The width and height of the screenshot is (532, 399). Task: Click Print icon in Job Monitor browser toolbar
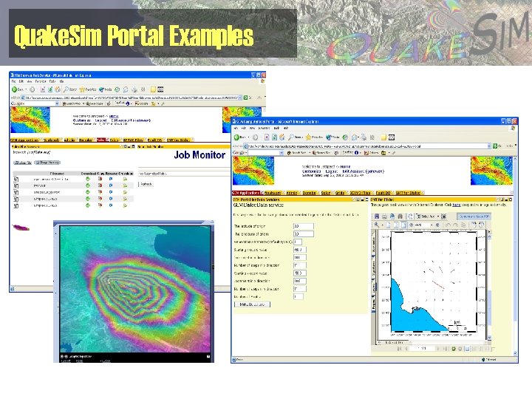click(x=134, y=89)
